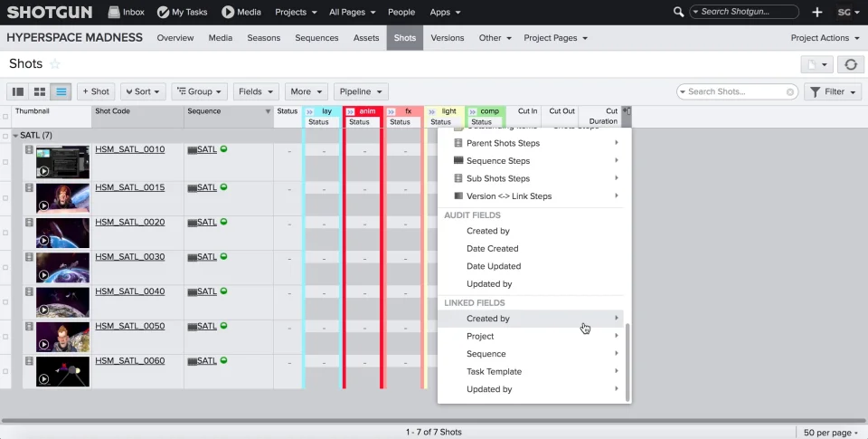Click shot entity icon for HSM_SATL_0015

click(29, 188)
